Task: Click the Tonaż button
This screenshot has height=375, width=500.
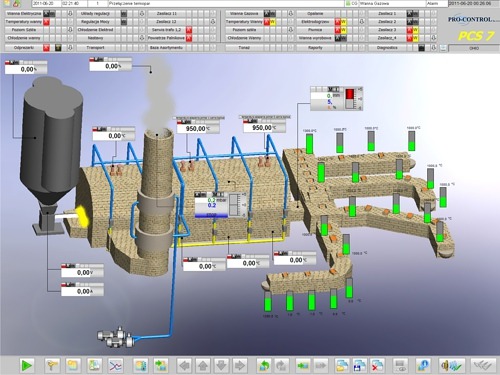Action: click(244, 48)
